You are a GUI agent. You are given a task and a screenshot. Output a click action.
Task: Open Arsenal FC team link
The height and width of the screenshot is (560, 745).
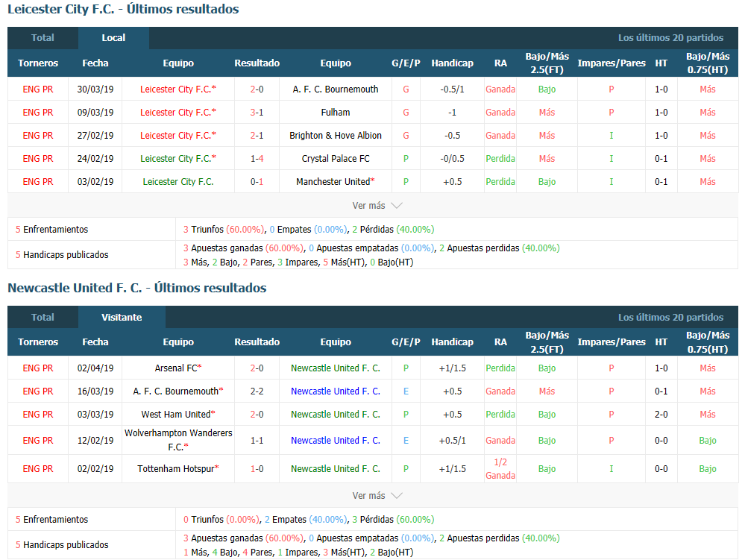178,368
